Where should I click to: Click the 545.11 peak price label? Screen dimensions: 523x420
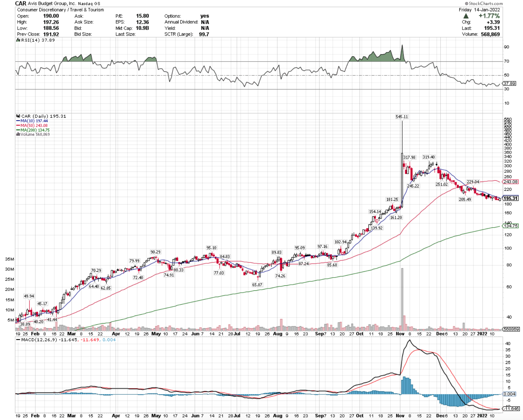(x=402, y=117)
